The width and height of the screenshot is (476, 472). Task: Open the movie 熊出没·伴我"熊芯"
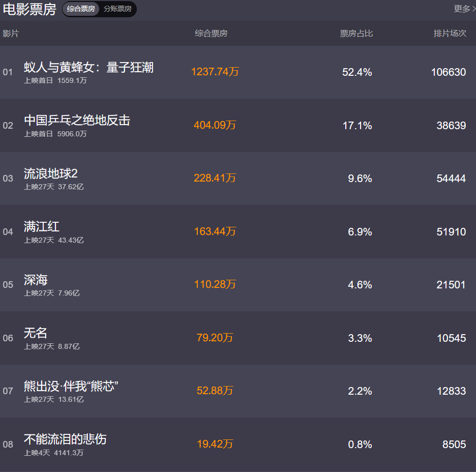click(x=71, y=387)
